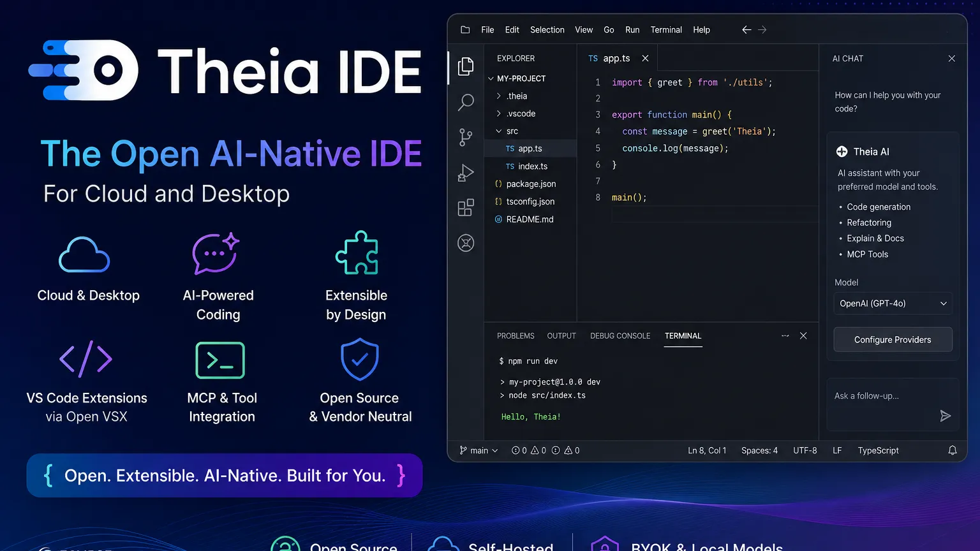Open the Model dropdown OpenAI (GPT-4o)

click(893, 304)
